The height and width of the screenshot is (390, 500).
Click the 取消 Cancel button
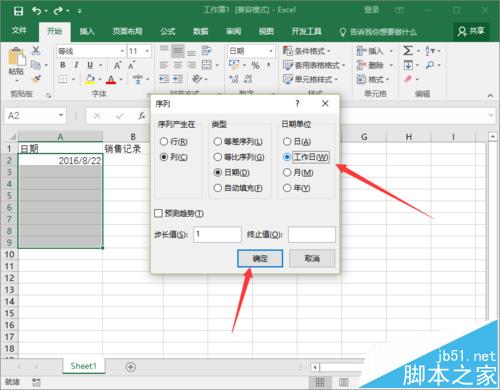pos(312,258)
